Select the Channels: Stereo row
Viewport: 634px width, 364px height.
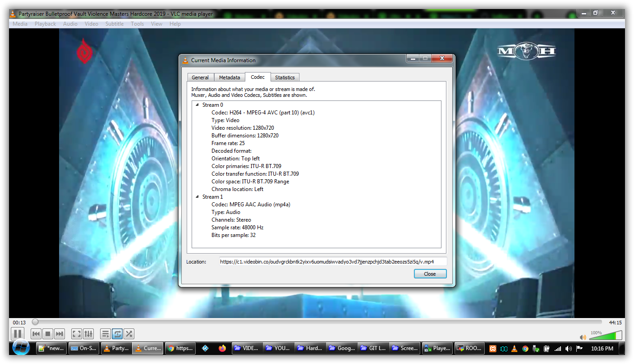[x=231, y=220]
